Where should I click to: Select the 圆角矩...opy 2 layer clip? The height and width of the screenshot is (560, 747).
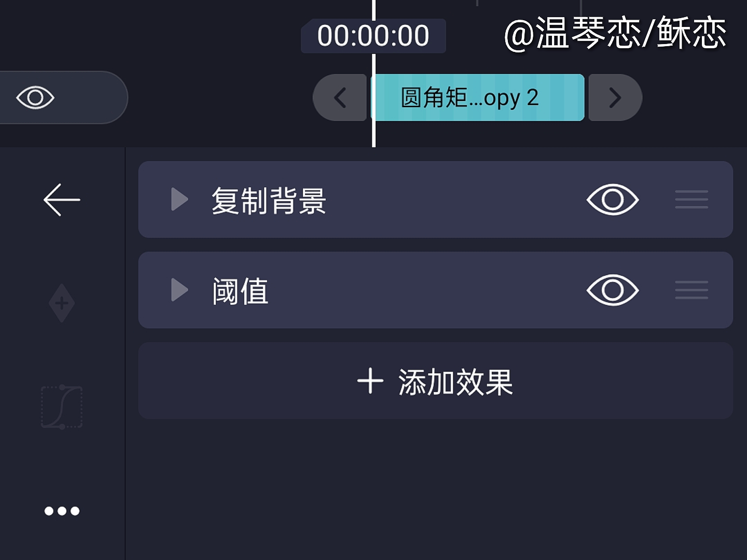click(478, 97)
